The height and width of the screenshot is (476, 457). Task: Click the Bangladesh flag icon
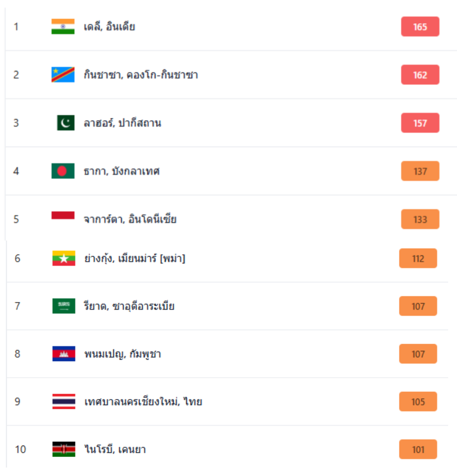pyautogui.click(x=63, y=171)
